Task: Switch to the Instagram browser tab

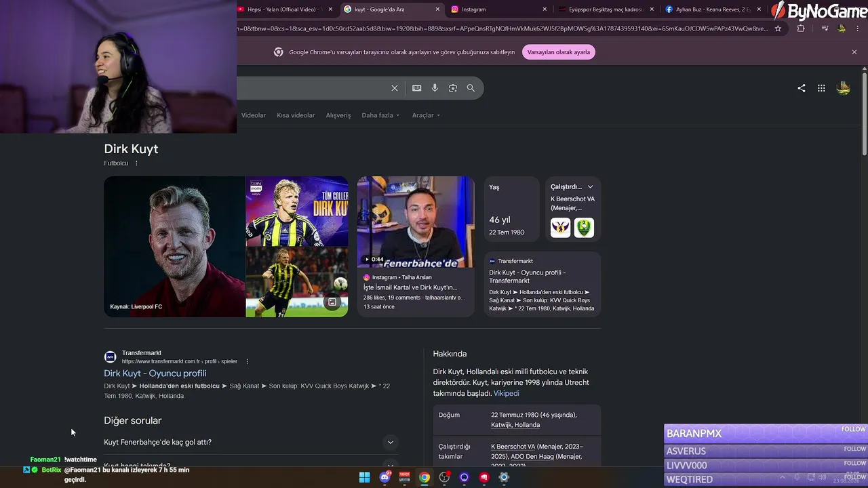Action: tap(498, 9)
